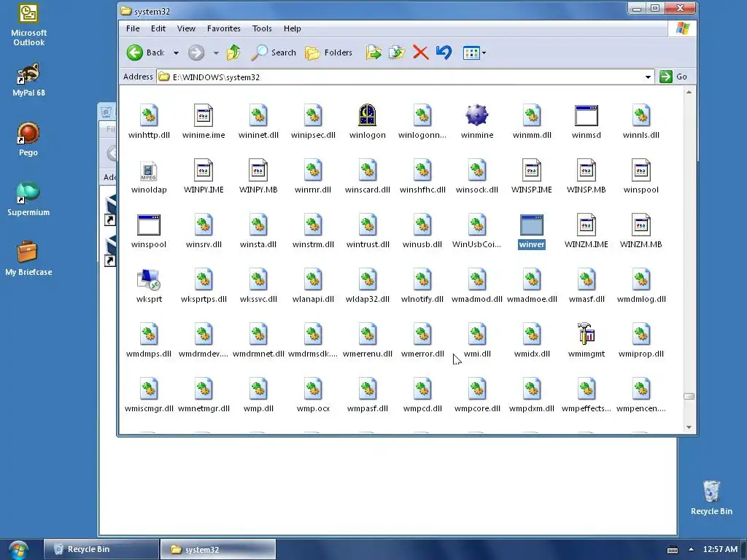This screenshot has width=747, height=560.
Task: Select the winsock.dll file icon
Action: pos(477,171)
